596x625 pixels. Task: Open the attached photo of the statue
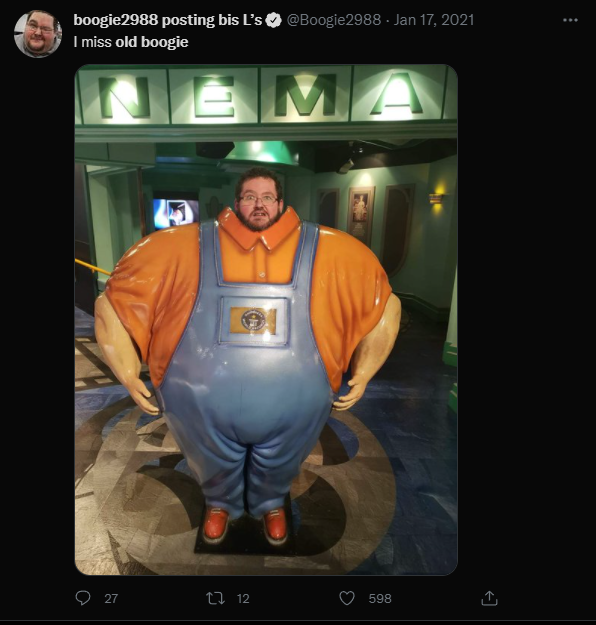pyautogui.click(x=266, y=319)
